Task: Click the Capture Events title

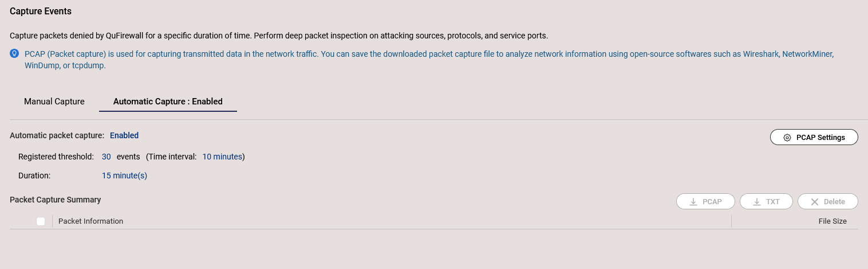Action: 41,11
